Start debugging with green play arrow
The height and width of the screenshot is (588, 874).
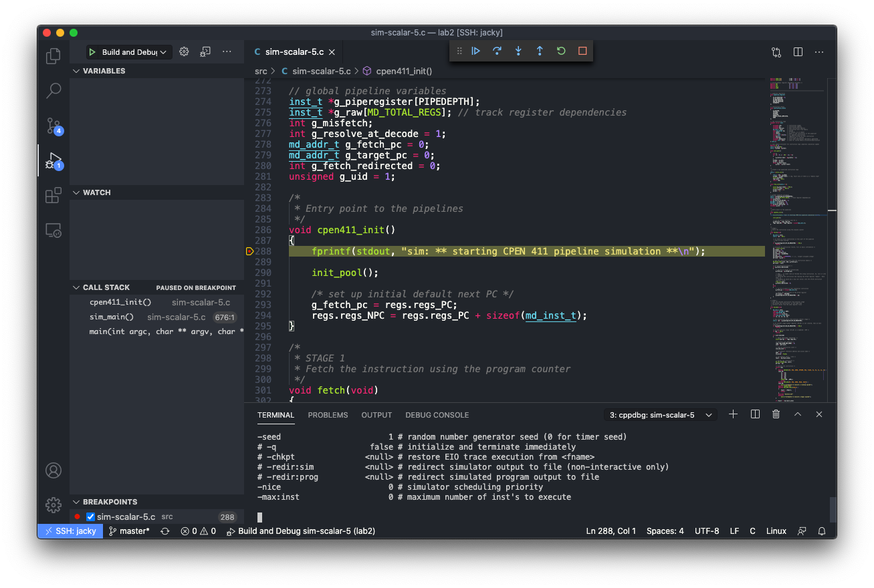point(92,52)
